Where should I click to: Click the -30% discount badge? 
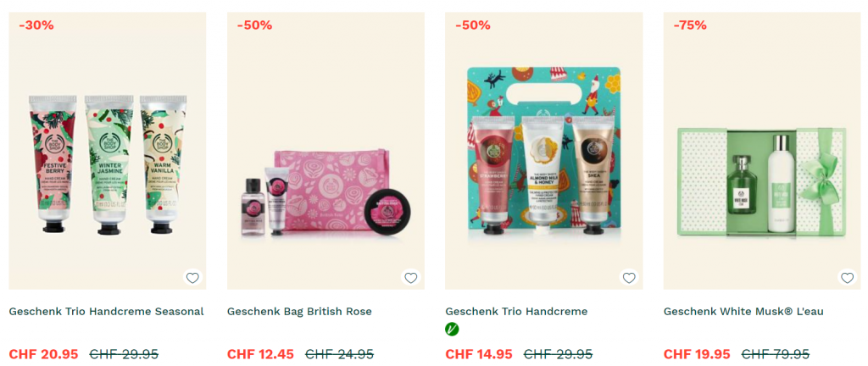tap(36, 25)
